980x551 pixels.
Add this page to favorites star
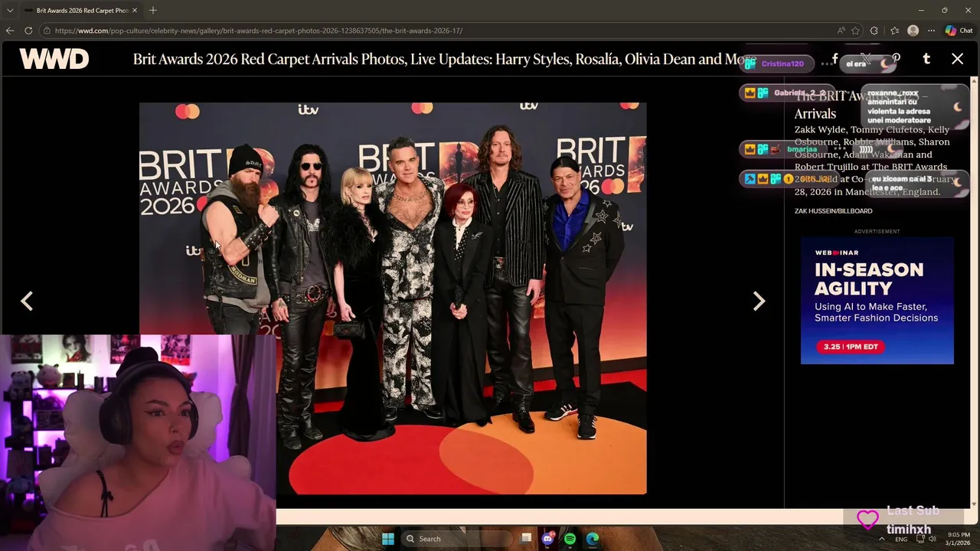pyautogui.click(x=856, y=31)
